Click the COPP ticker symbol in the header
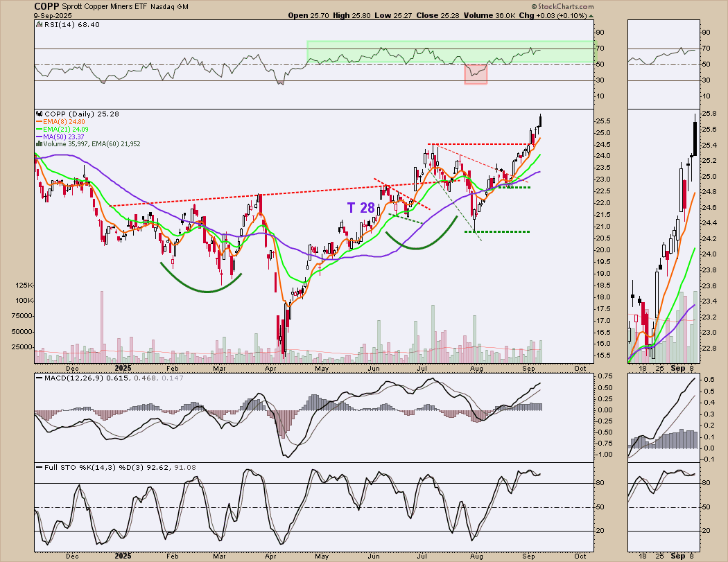728x562 pixels. [46, 6]
